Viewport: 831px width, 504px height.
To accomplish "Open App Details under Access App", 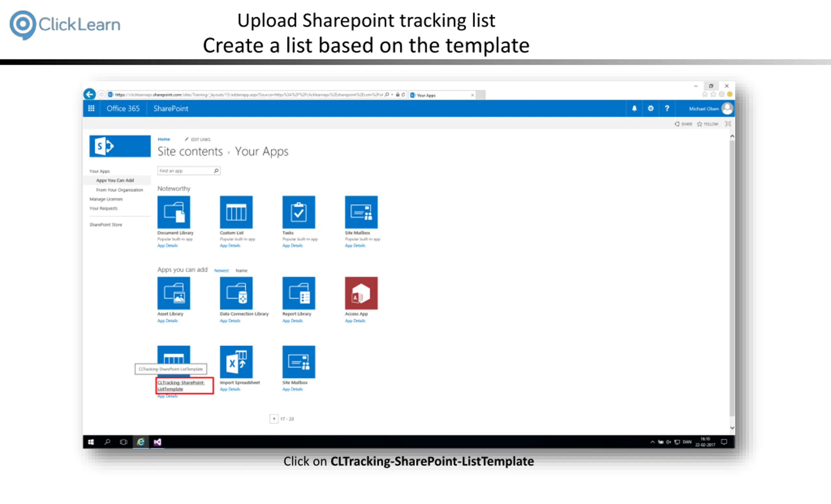I will pos(355,321).
